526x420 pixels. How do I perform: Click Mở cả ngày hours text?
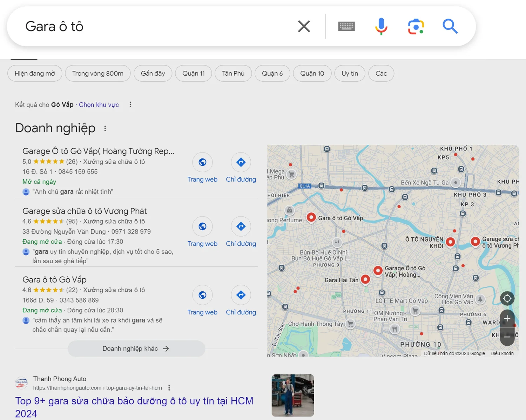click(x=39, y=182)
